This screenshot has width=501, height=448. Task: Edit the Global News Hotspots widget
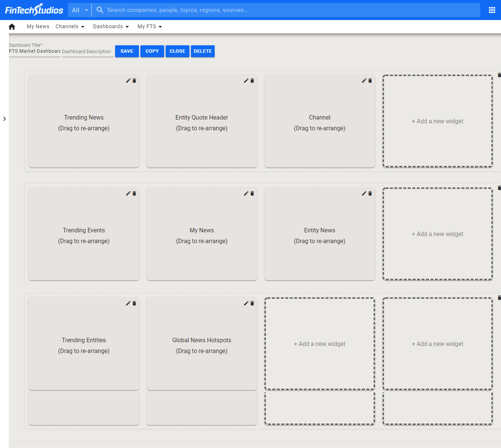click(246, 303)
